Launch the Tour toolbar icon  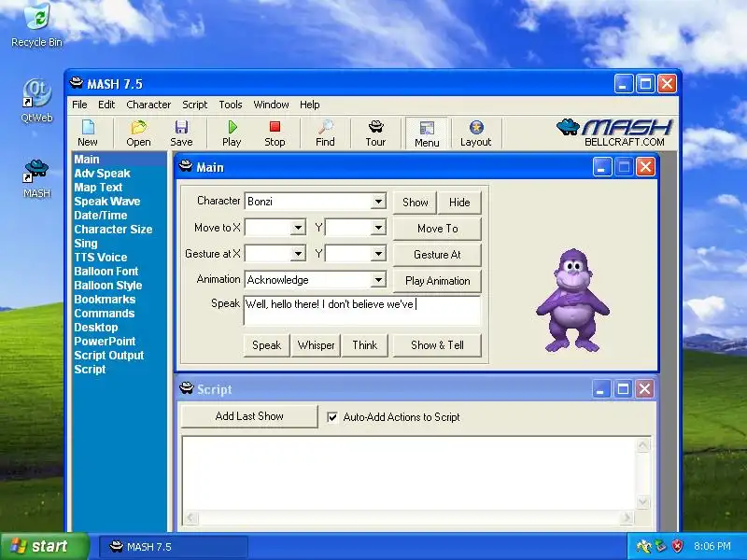tap(375, 133)
